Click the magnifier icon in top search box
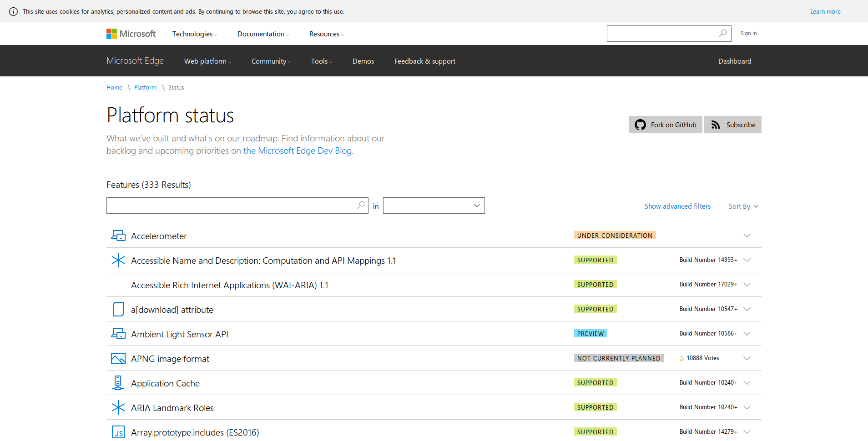The image size is (868, 441). click(x=722, y=34)
